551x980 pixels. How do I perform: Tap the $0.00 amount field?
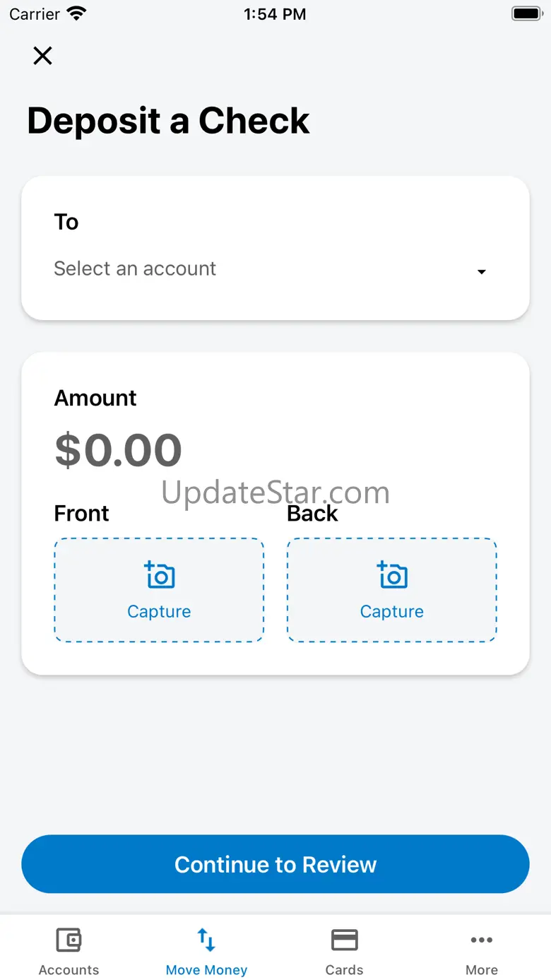(118, 450)
